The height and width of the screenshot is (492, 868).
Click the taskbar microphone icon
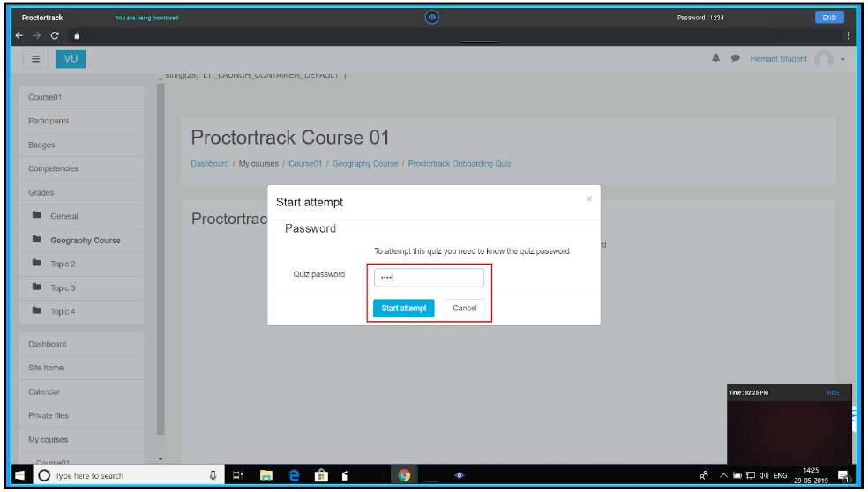click(213, 475)
